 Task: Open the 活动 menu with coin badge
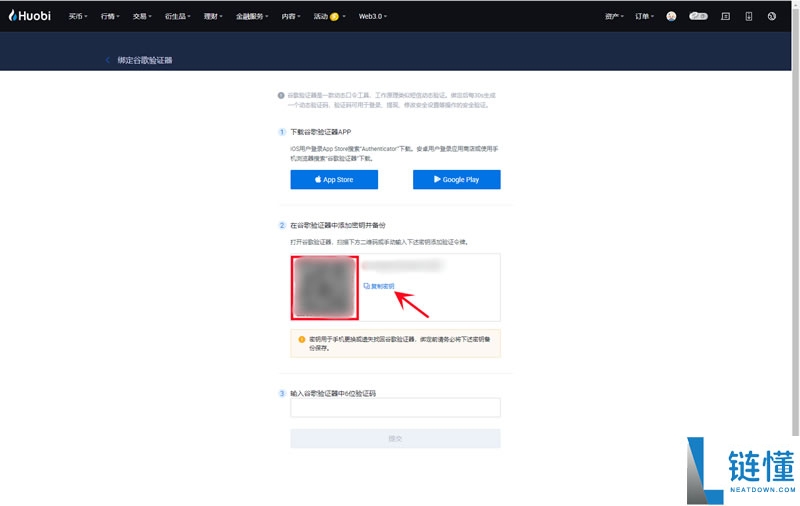(329, 16)
